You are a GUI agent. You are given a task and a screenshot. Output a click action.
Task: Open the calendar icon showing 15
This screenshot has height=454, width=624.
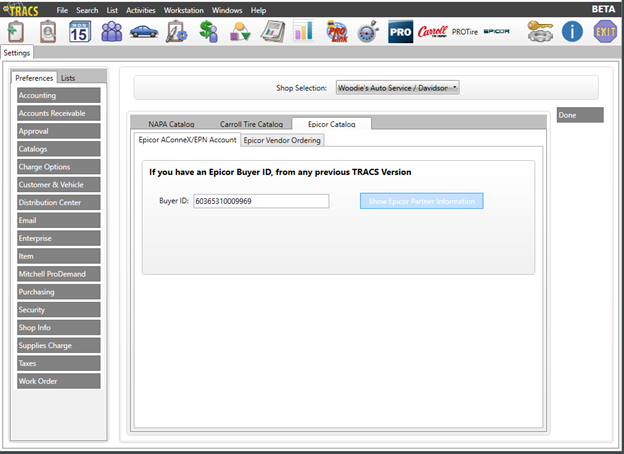click(x=80, y=32)
